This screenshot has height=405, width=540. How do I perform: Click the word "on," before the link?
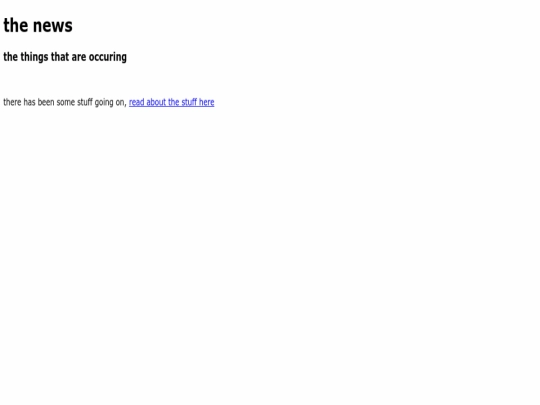(121, 103)
